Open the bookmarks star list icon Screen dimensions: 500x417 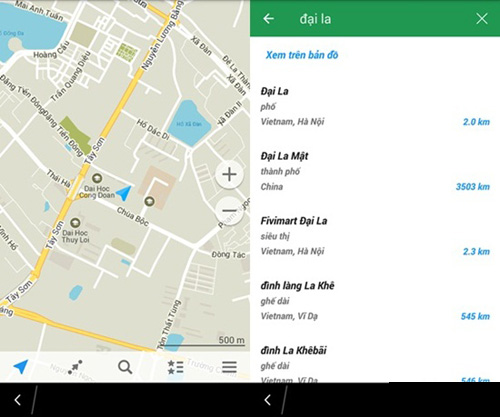point(175,367)
